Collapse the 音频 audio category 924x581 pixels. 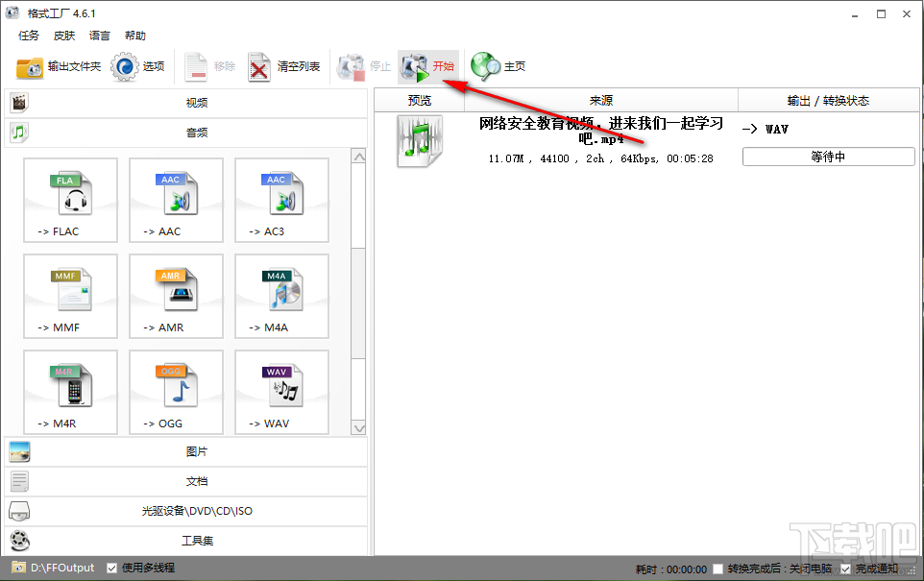pos(185,133)
